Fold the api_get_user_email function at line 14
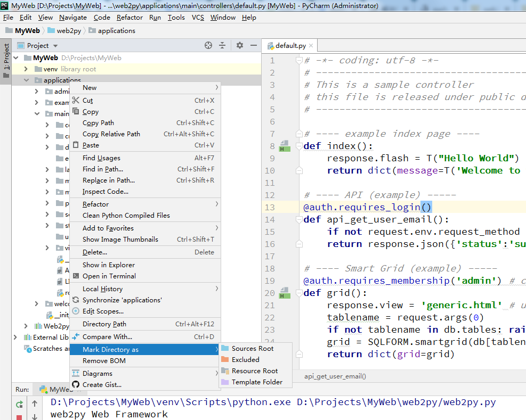Image resolution: width=526 pixels, height=420 pixels. (x=299, y=219)
